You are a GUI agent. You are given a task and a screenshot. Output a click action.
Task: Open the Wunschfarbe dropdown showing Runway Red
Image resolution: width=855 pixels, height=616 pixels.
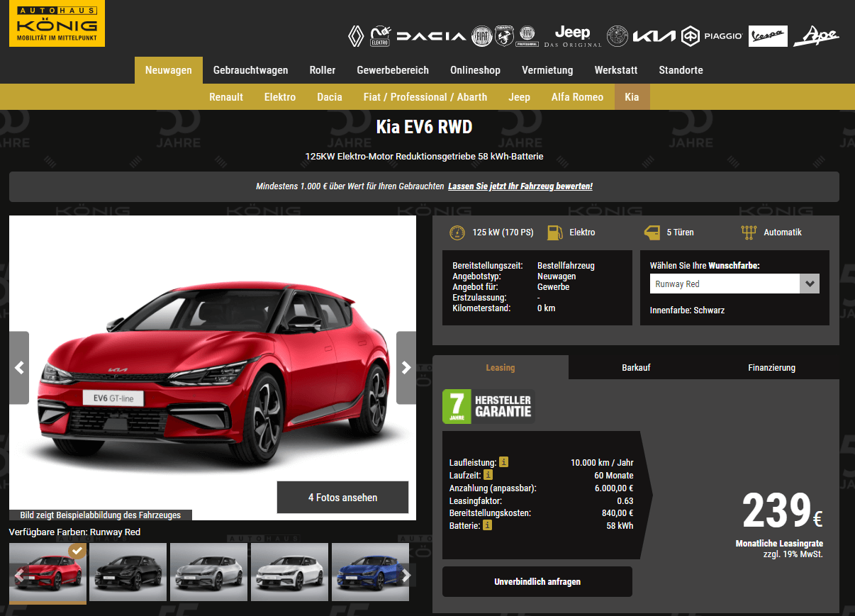pos(734,284)
